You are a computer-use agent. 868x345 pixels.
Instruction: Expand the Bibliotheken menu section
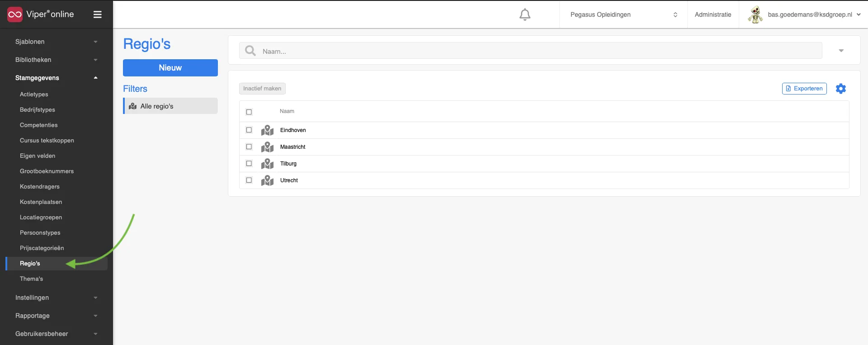57,60
